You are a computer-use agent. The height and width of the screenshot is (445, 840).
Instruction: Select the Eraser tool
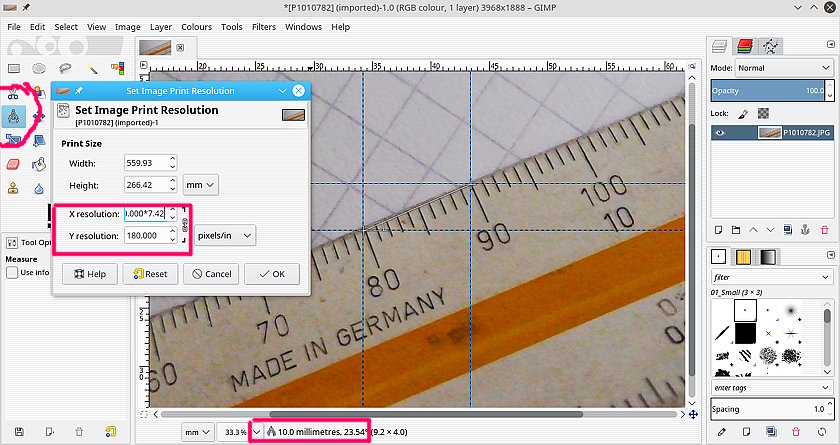(x=13, y=164)
